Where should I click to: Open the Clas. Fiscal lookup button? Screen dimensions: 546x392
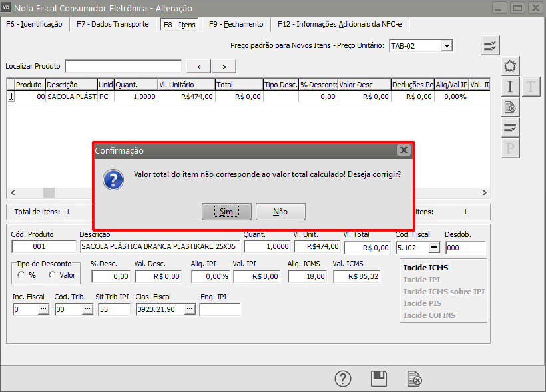[x=189, y=309]
